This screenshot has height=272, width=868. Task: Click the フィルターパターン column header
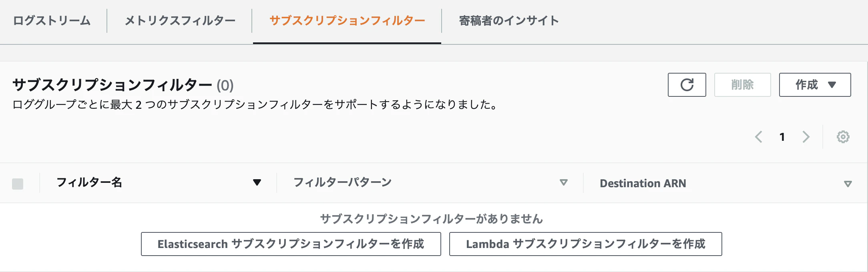point(342,182)
